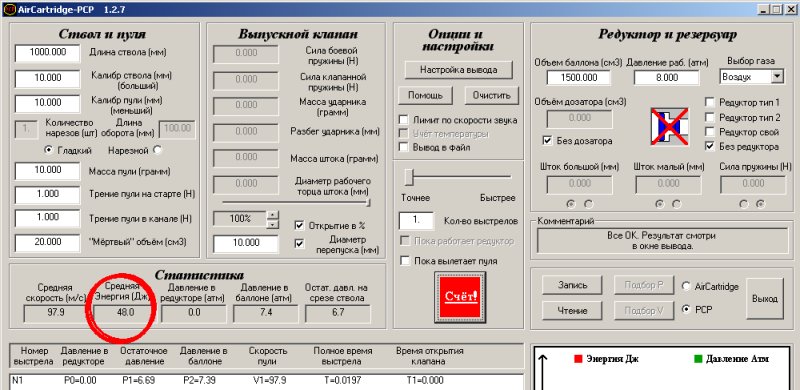Click the Калибр ствола (больший) field
Screen dimensions: 800x390
(x=47, y=79)
